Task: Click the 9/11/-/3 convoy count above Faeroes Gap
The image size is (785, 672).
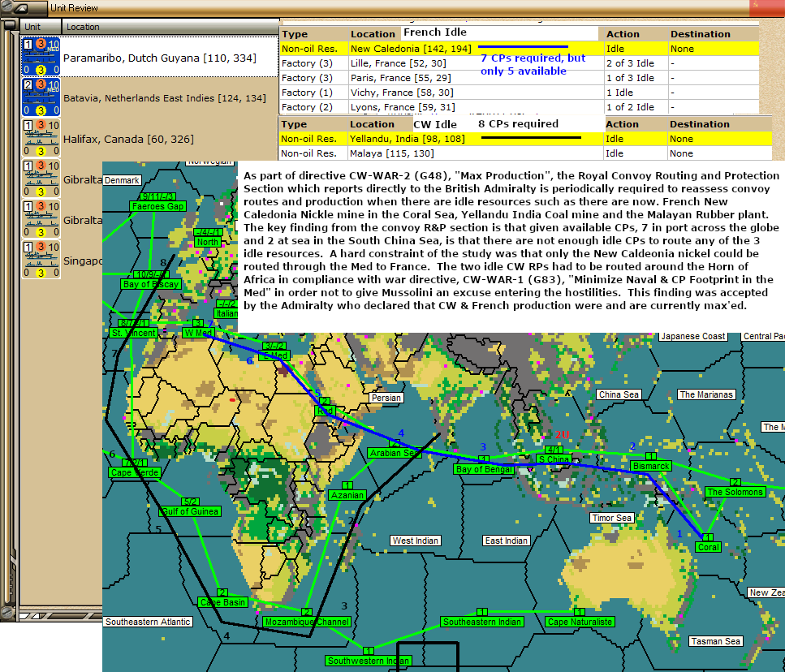Action: pyautogui.click(x=157, y=196)
